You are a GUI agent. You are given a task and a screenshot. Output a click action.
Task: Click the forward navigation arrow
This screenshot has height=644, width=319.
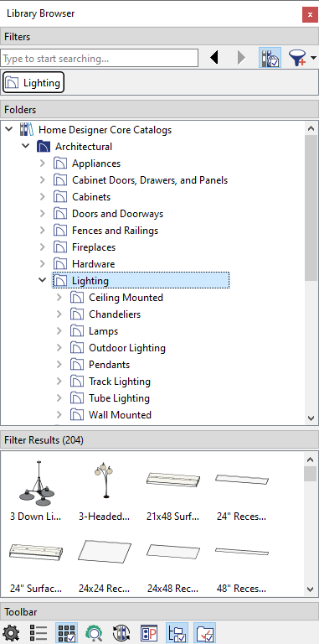pos(241,58)
